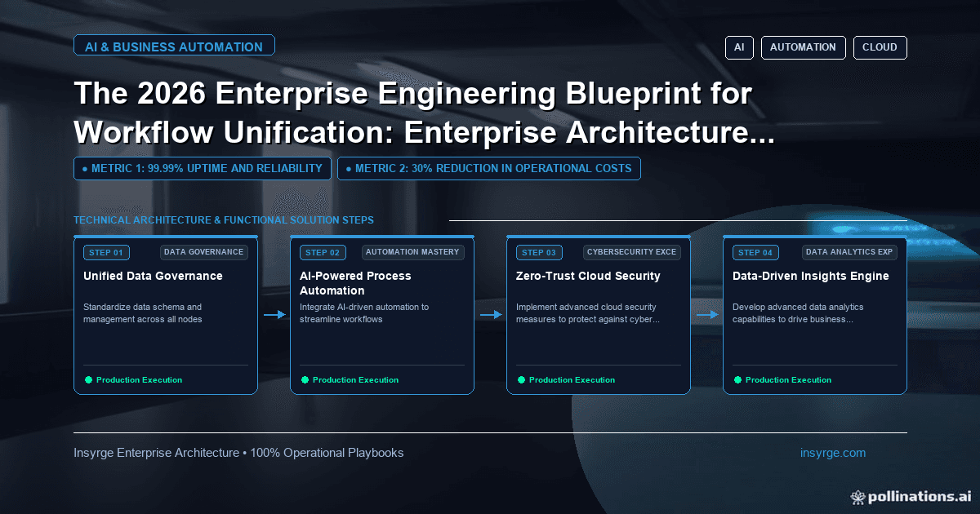980x514 pixels.
Task: Select the AUTOMATION tag
Action: coord(803,47)
